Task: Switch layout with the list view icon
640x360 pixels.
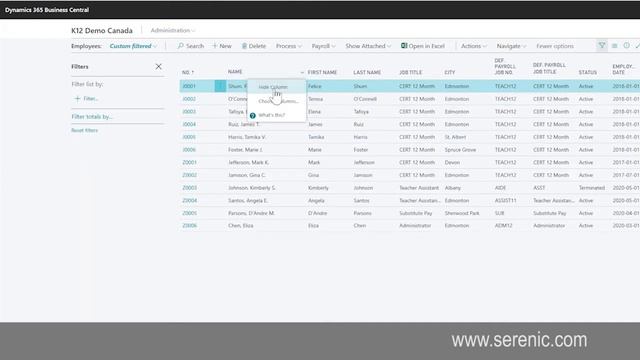Action: (614, 46)
